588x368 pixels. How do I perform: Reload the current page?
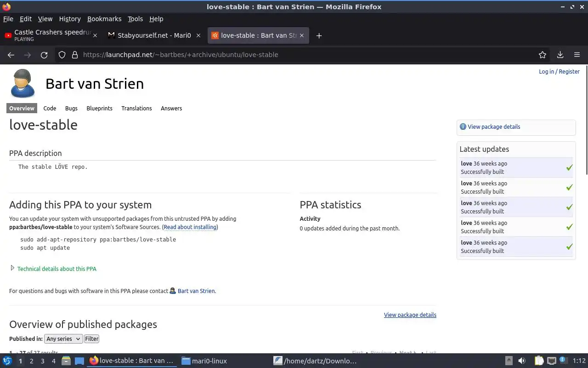[44, 55]
